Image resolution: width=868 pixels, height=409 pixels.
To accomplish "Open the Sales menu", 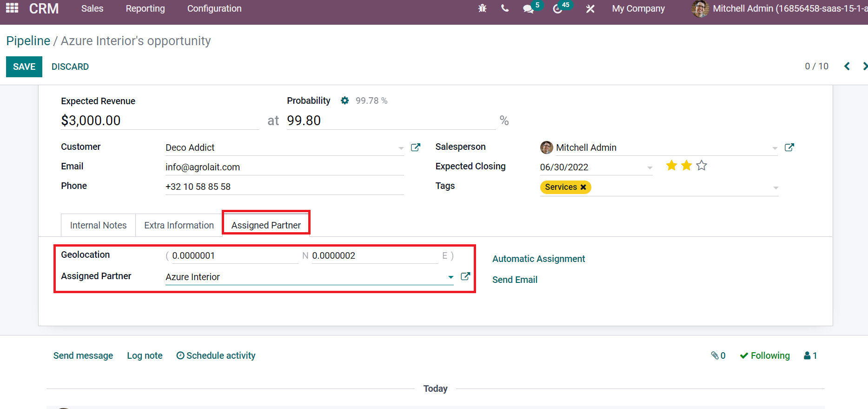I will [92, 8].
